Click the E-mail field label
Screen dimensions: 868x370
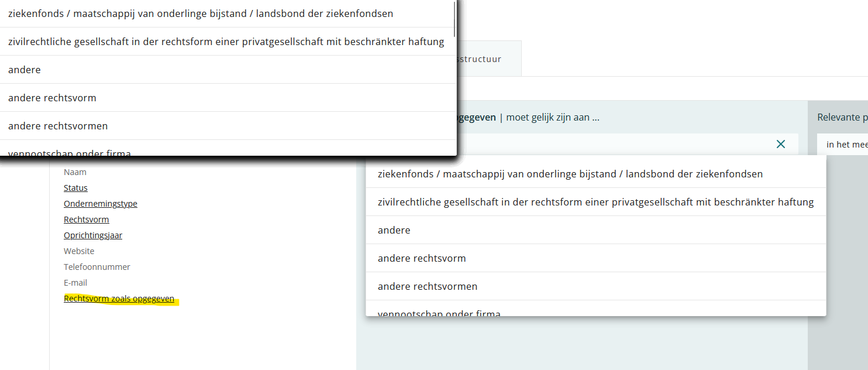tap(75, 283)
